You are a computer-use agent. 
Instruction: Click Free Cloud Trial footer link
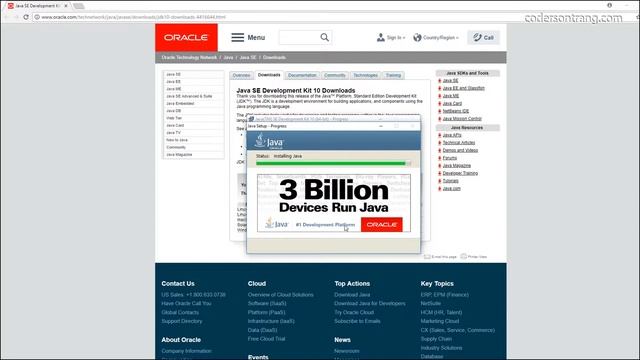pyautogui.click(x=266, y=339)
